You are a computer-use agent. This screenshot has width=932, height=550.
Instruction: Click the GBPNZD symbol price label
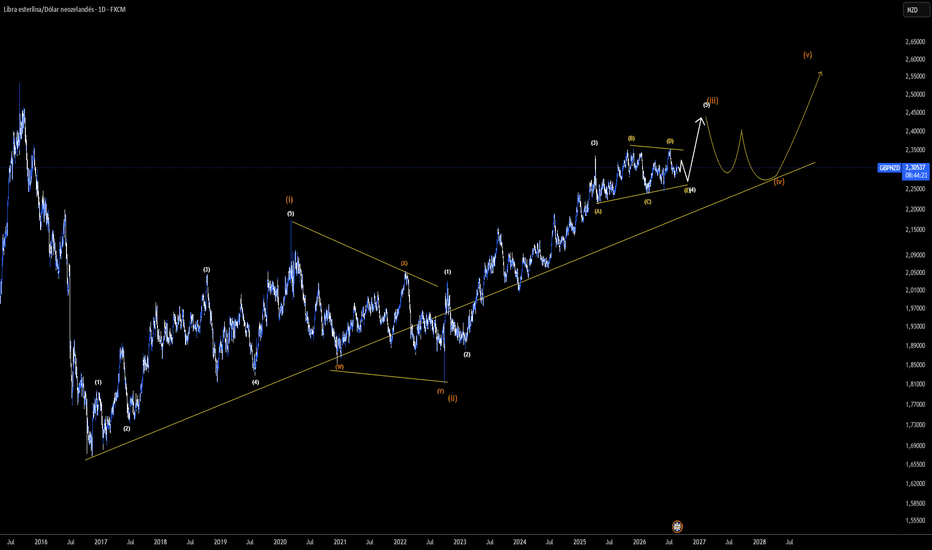tap(890, 168)
